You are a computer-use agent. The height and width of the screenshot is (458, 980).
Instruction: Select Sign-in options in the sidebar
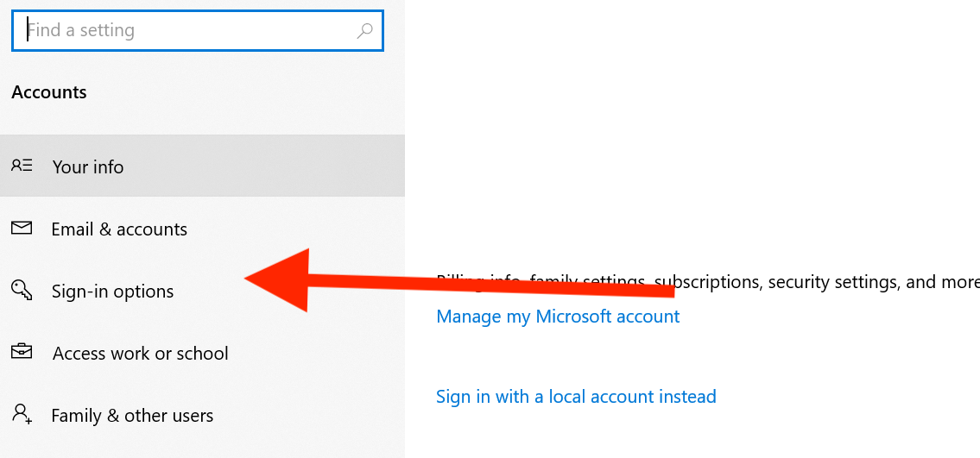(x=112, y=292)
